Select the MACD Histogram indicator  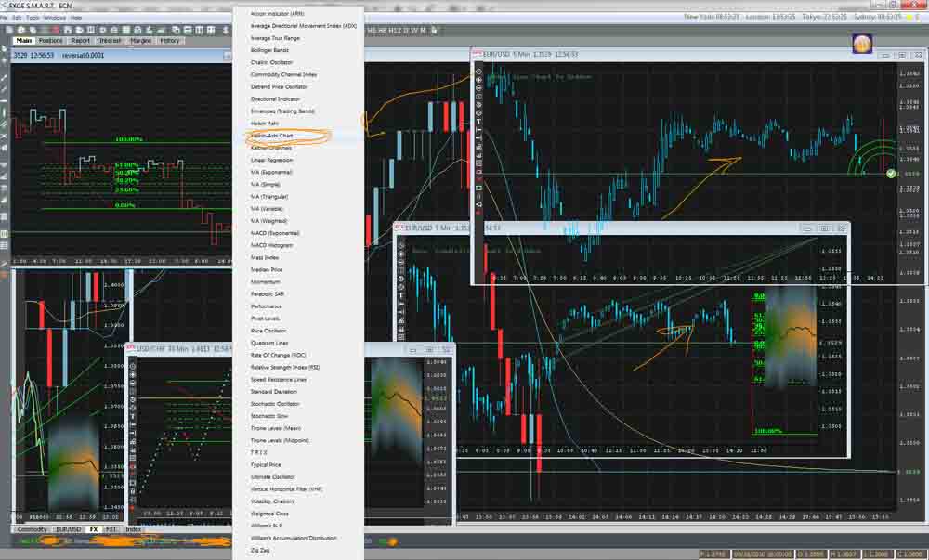(x=271, y=245)
